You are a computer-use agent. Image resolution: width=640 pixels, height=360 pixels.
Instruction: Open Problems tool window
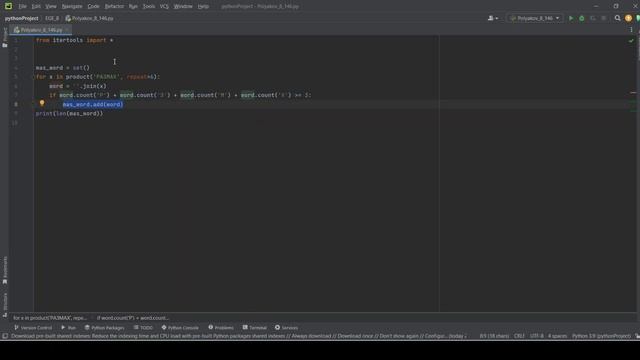221,328
